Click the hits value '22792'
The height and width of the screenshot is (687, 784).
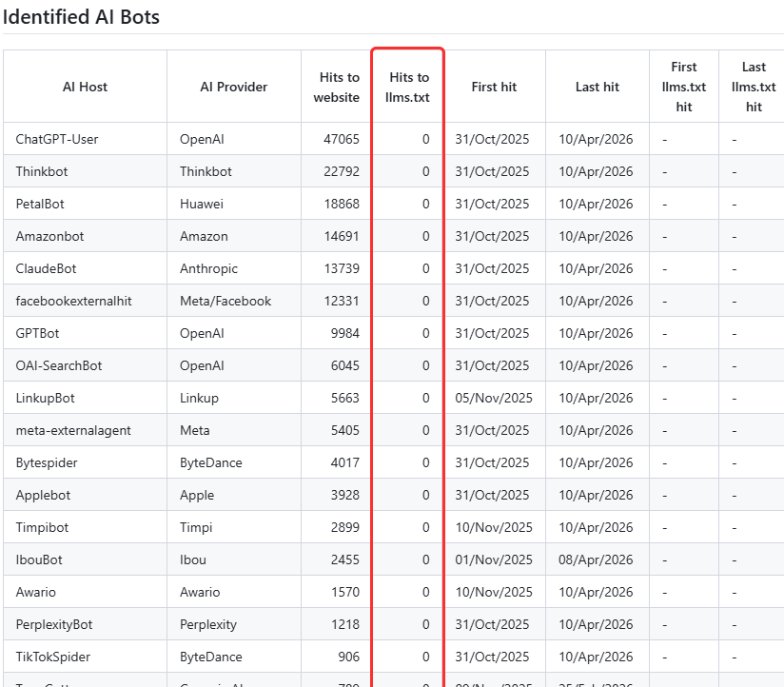tap(342, 171)
